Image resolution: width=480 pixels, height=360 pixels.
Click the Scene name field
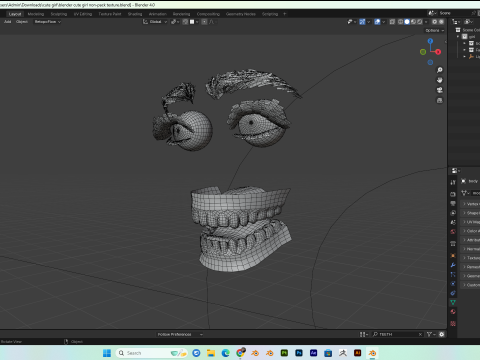tap(453, 13)
